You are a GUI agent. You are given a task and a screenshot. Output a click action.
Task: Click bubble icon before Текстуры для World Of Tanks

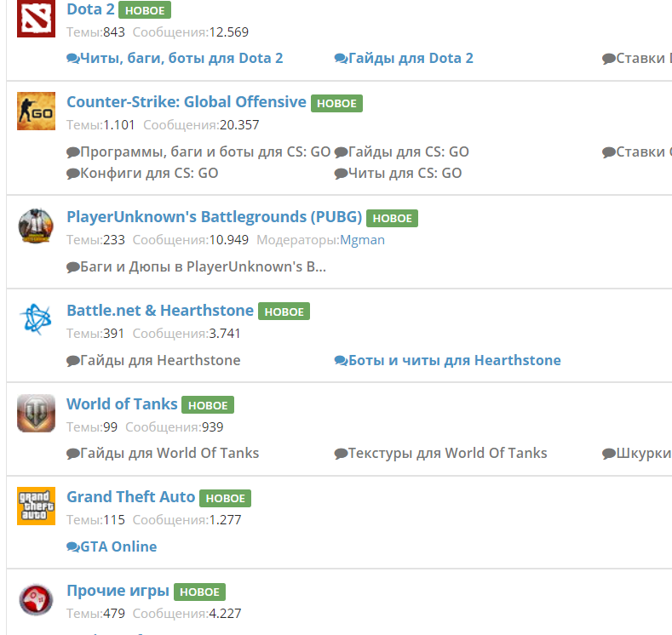(x=342, y=454)
